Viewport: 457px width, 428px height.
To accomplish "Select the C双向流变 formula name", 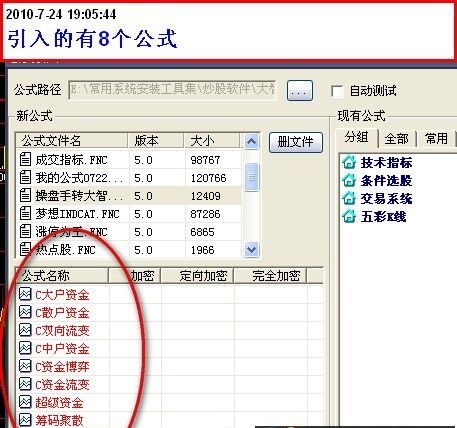I will click(x=62, y=331).
